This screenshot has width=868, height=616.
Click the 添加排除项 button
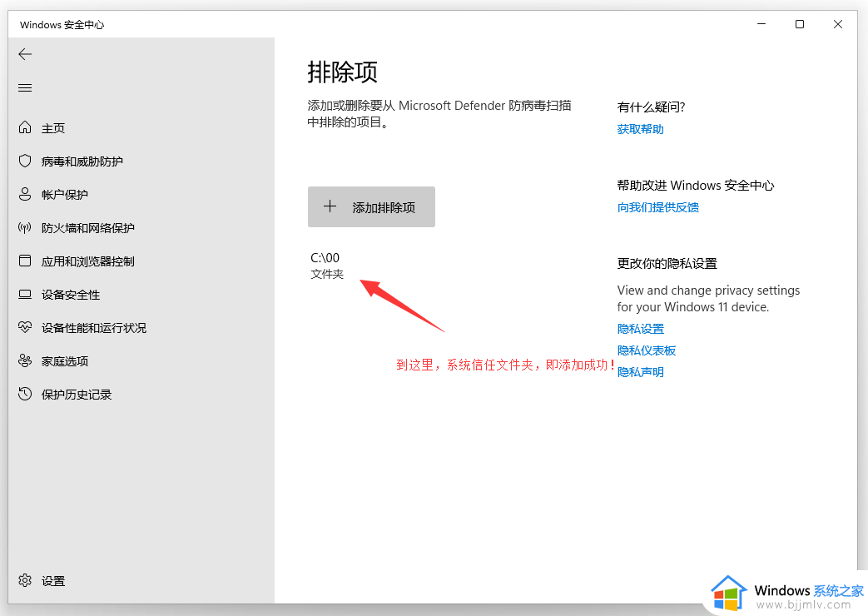coord(371,206)
